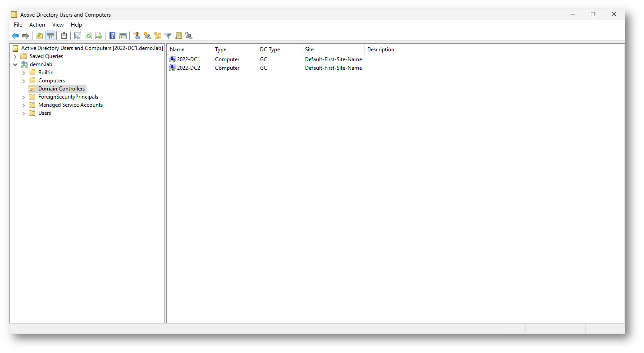The image size is (644, 353).
Task: Expand the ForeignSecurityPrincipals container
Action: tap(23, 97)
